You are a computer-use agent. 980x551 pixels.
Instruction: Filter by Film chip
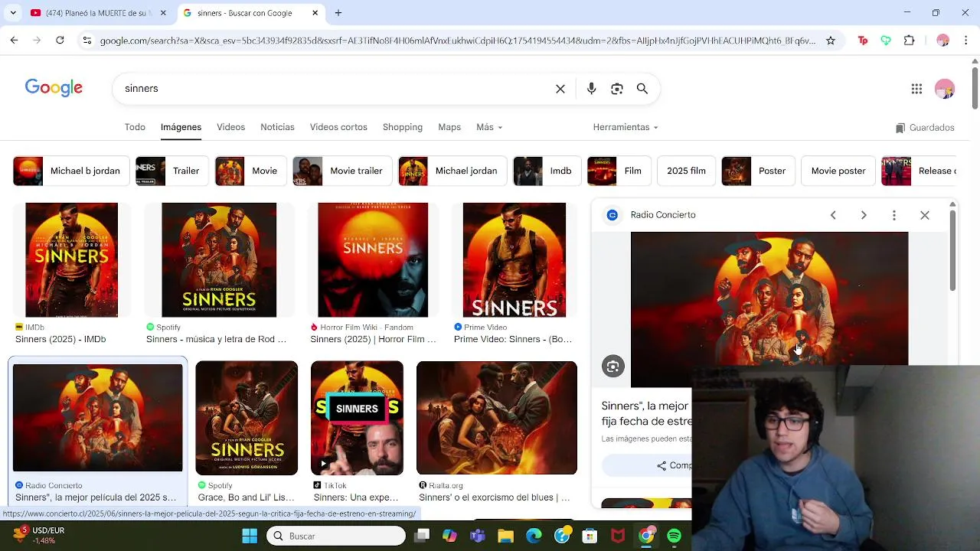[x=619, y=171]
